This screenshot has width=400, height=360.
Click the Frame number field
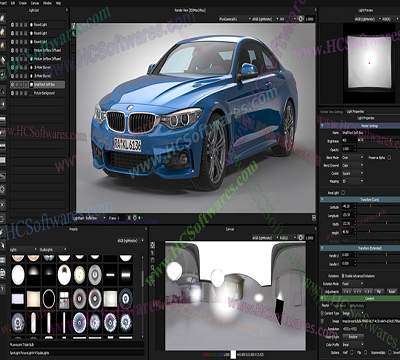[x=123, y=218]
